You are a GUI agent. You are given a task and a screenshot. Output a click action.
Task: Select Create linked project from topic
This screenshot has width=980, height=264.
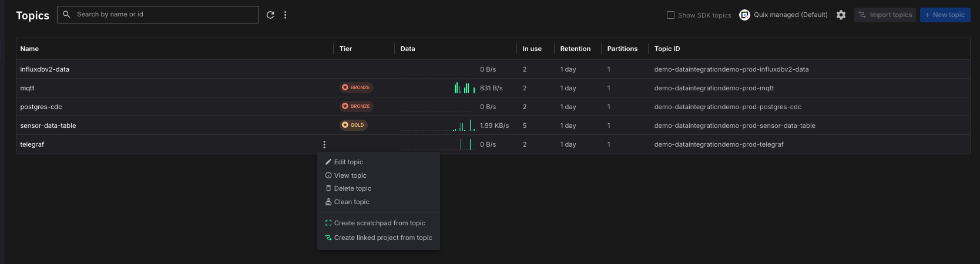click(378, 238)
